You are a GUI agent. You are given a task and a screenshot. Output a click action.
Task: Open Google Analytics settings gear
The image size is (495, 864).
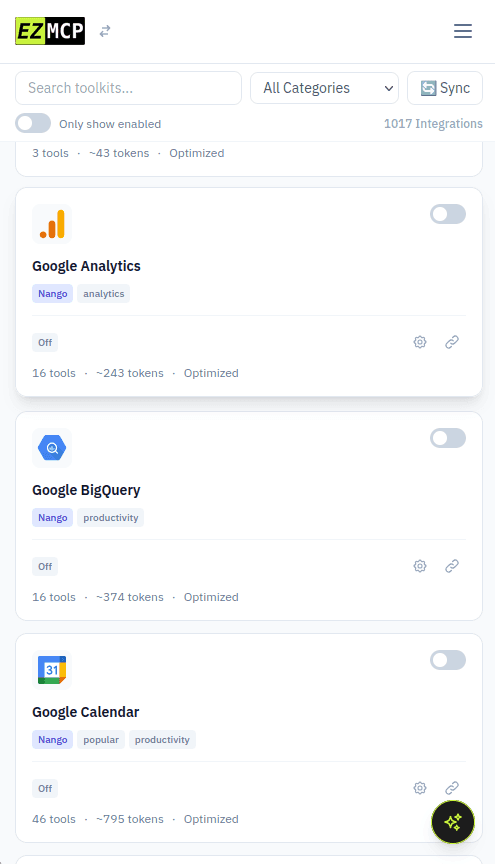(420, 342)
